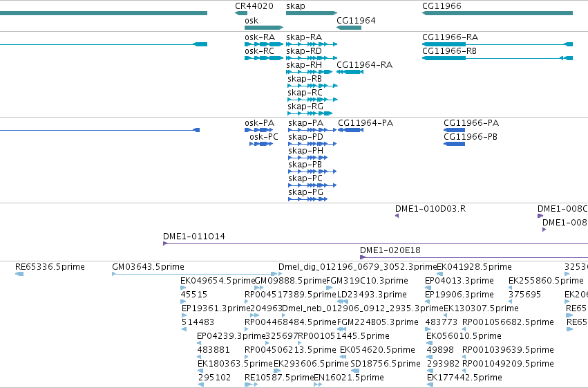Click the EK041928.5prime EST label

[x=475, y=267]
